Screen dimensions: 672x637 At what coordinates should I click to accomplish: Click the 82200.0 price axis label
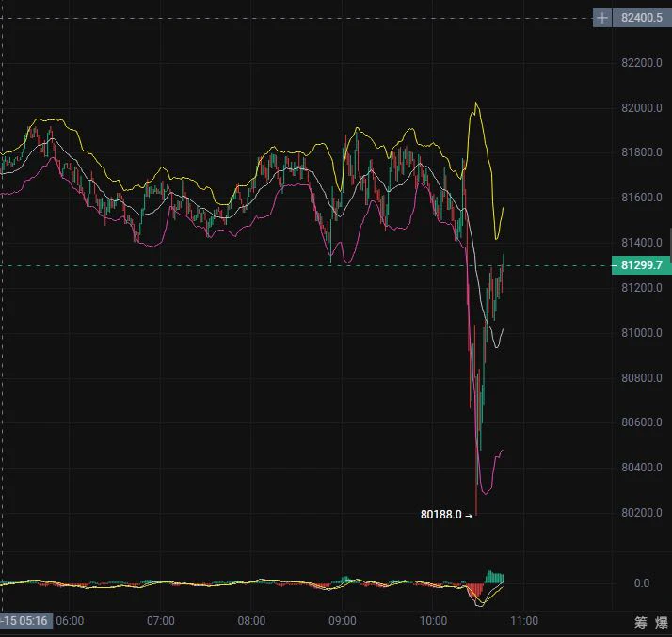pyautogui.click(x=642, y=63)
